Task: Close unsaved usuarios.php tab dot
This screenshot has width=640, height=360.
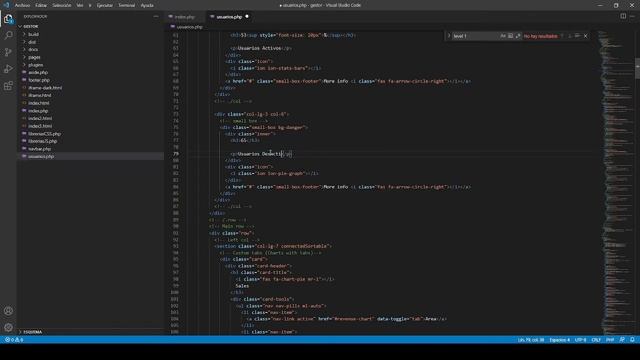Action: click(247, 16)
